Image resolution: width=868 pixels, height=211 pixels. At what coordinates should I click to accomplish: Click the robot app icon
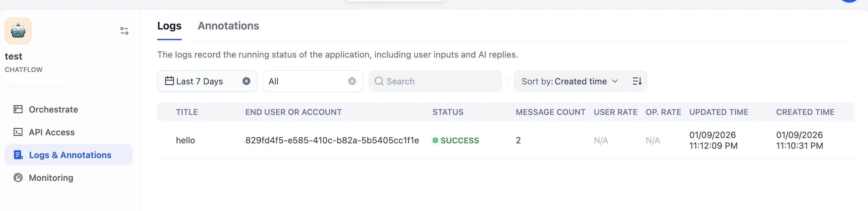tap(18, 31)
